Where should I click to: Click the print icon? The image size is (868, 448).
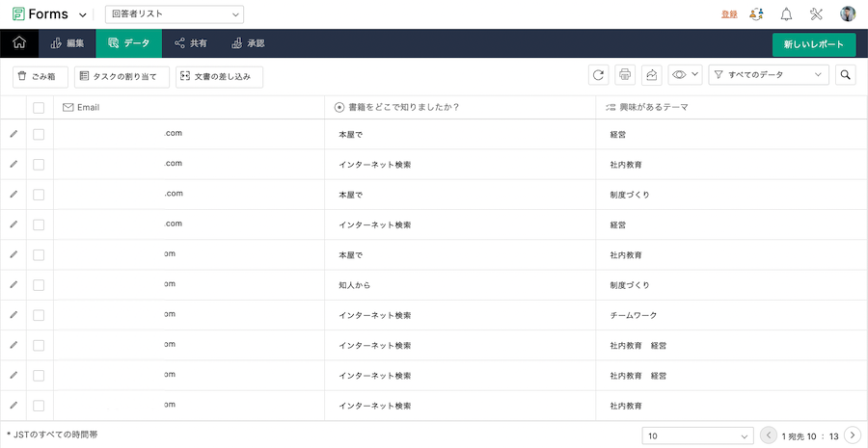point(625,75)
